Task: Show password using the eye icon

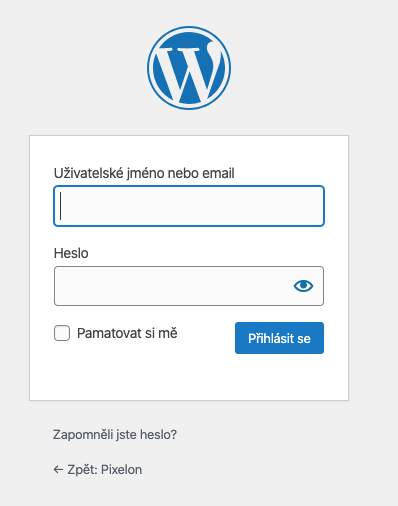Action: 303,286
